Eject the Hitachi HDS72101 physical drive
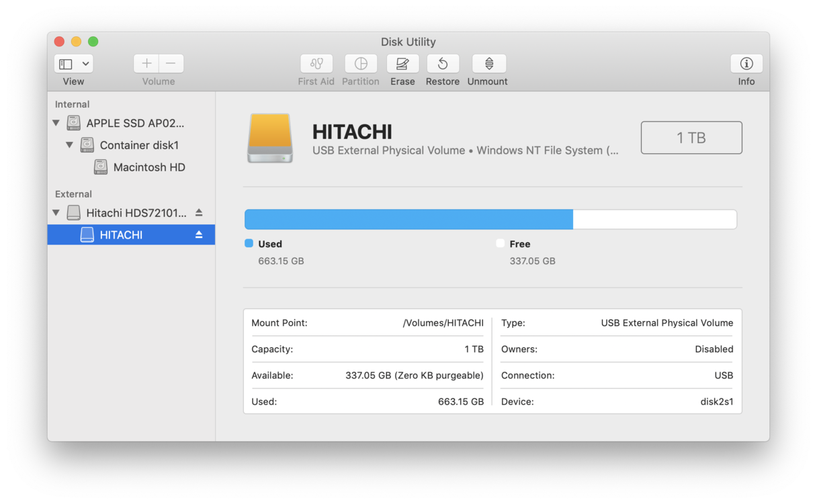The image size is (817, 504). click(199, 212)
